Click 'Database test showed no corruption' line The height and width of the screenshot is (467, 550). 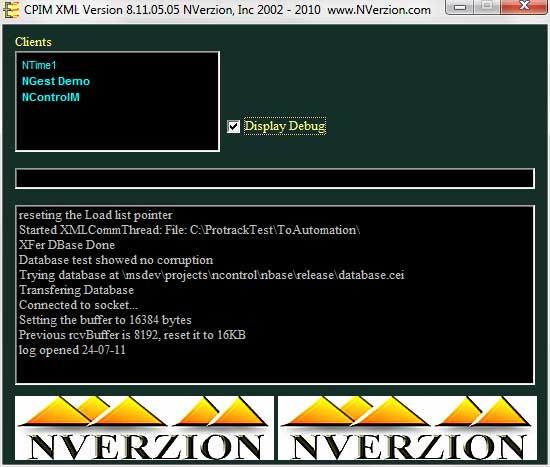click(x=116, y=260)
